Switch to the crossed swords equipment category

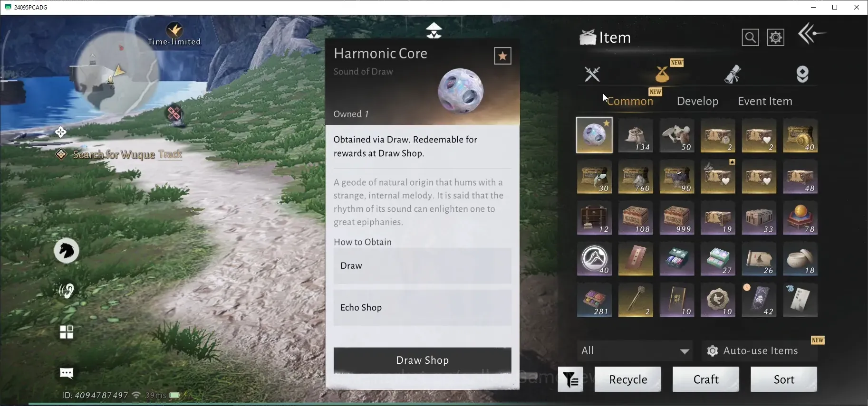pyautogui.click(x=592, y=74)
